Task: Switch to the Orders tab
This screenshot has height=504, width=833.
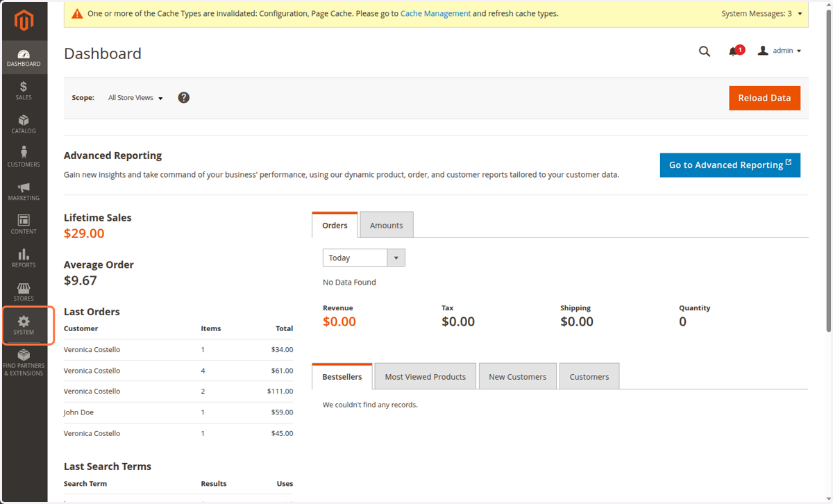Action: pyautogui.click(x=335, y=225)
